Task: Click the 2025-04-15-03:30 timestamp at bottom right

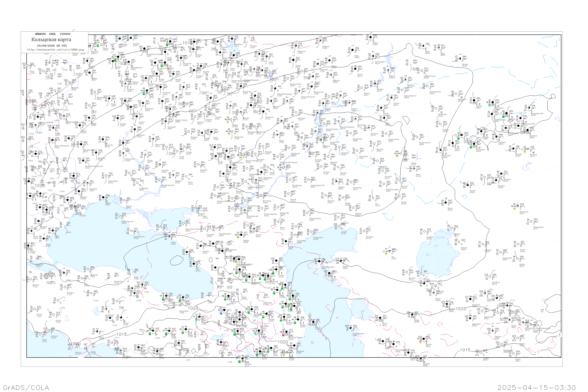Action: pos(536,387)
